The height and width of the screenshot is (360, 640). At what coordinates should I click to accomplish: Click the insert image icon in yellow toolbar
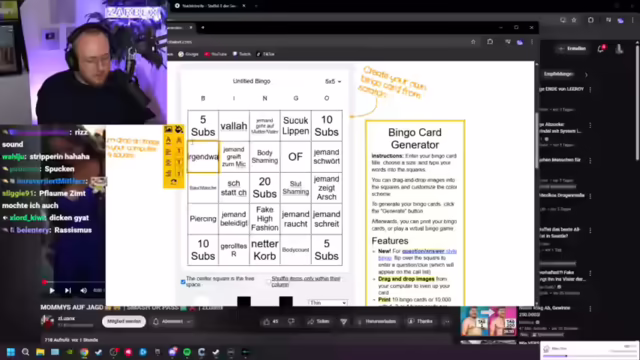[168, 129]
